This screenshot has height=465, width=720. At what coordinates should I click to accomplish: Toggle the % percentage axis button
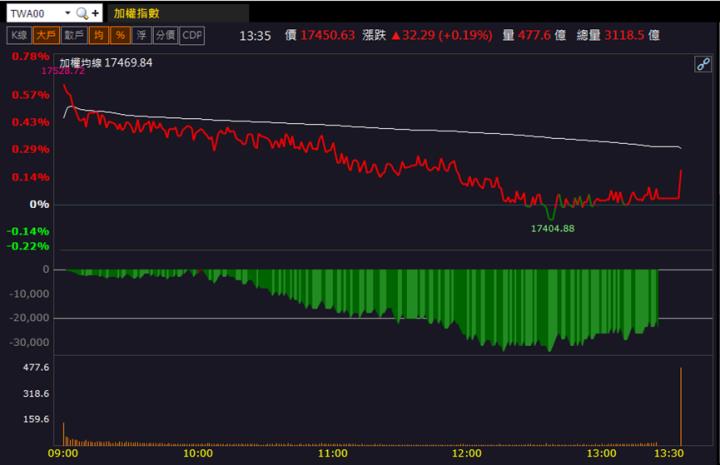pos(120,35)
